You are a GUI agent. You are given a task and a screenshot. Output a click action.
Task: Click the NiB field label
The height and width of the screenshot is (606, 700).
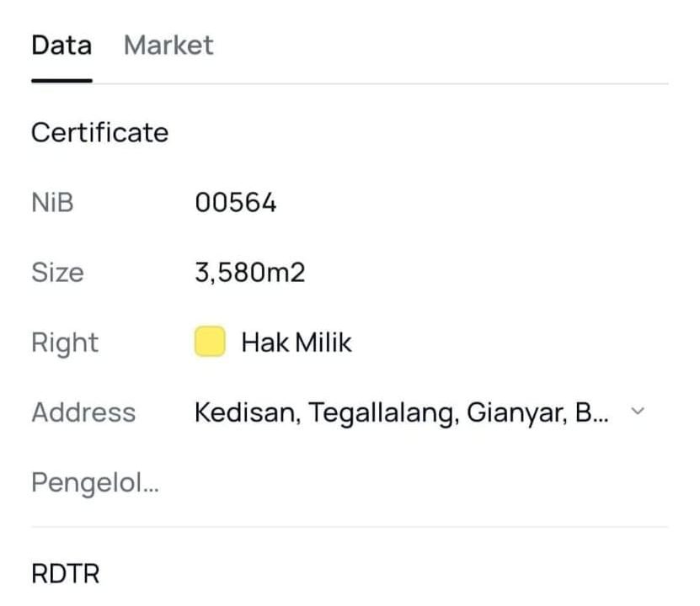(52, 203)
